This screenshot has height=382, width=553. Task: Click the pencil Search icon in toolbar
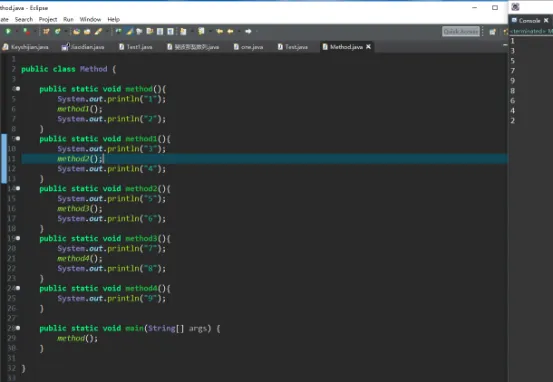(x=98, y=31)
